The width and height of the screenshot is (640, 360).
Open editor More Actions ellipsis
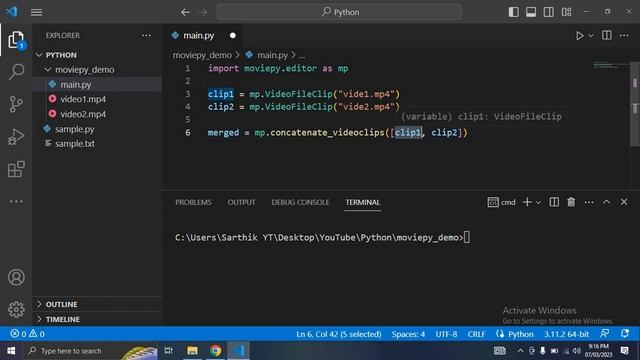pos(624,36)
